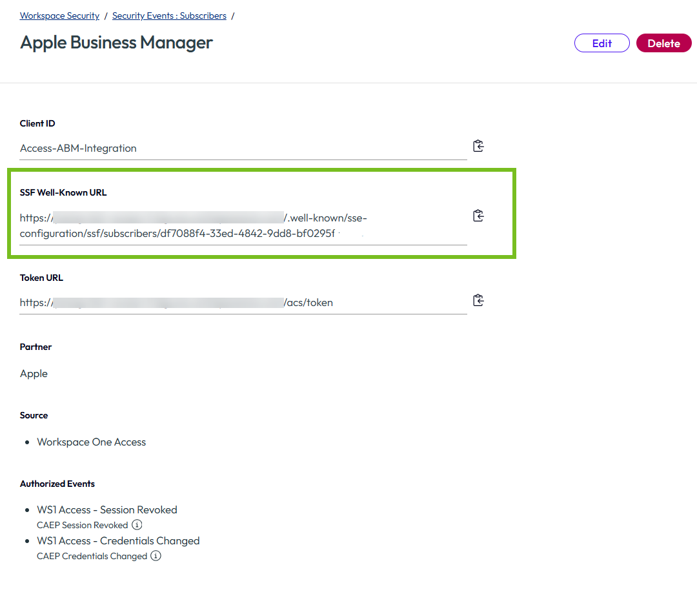Click the Apple partner value
Image resolution: width=697 pixels, height=616 pixels.
(34, 374)
